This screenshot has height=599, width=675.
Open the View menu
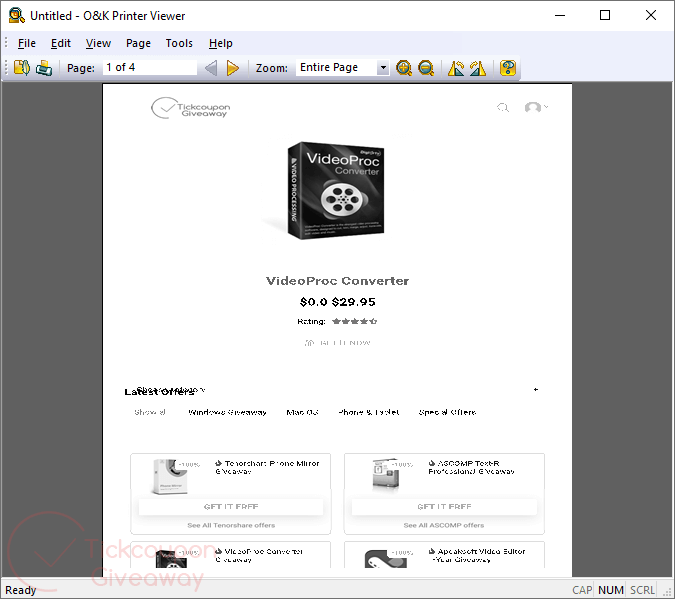click(98, 43)
